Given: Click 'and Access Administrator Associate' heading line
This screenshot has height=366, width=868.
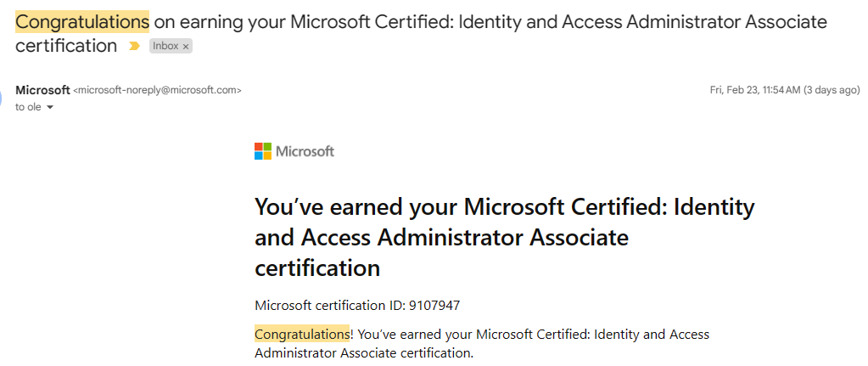Looking at the screenshot, I should (442, 238).
